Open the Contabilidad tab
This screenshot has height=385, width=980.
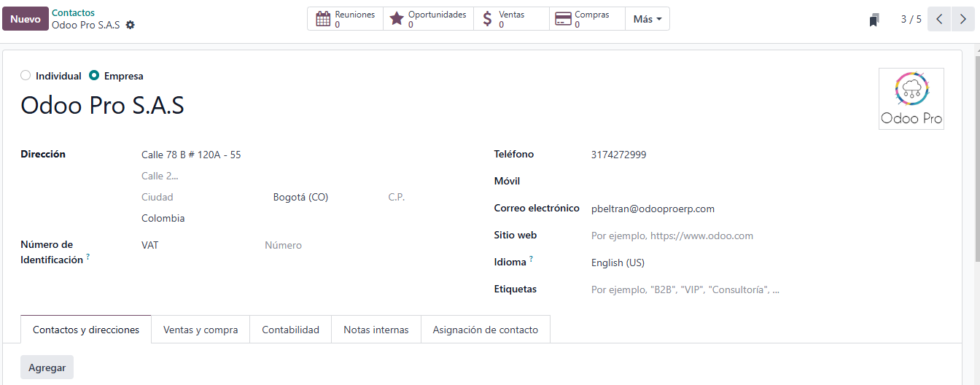click(291, 330)
